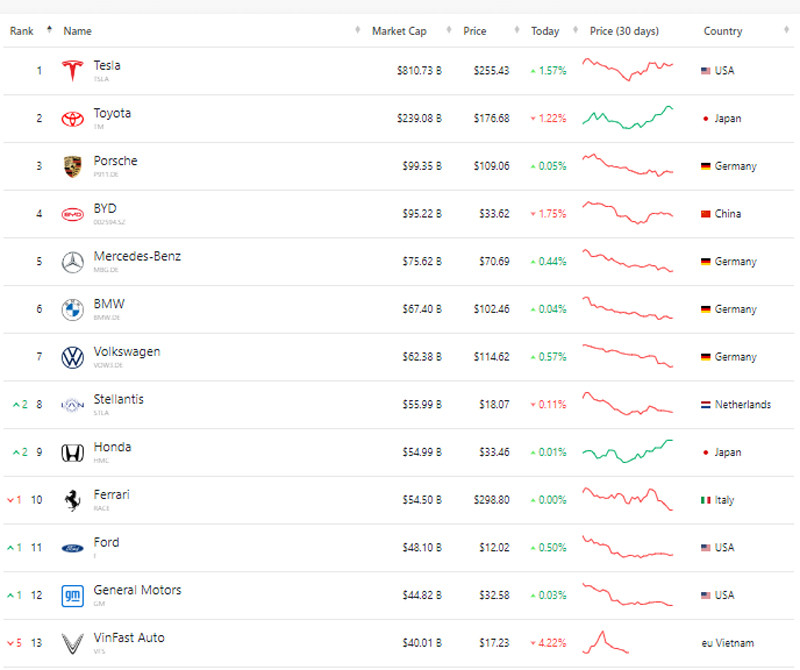
Task: Click the BYD logo icon
Action: click(x=72, y=214)
